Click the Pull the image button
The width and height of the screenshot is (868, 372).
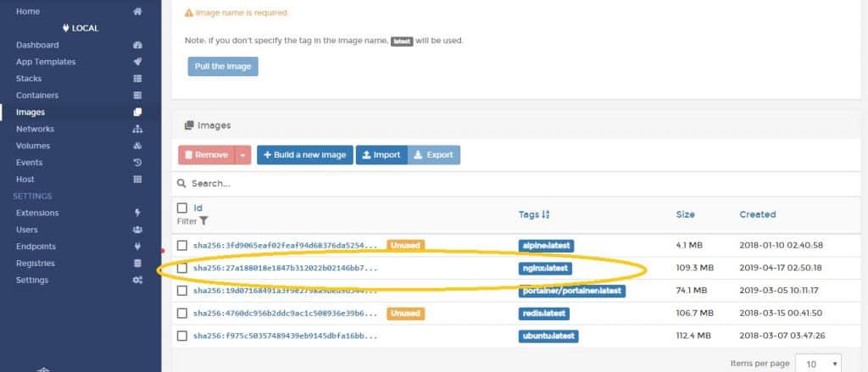[x=222, y=66]
